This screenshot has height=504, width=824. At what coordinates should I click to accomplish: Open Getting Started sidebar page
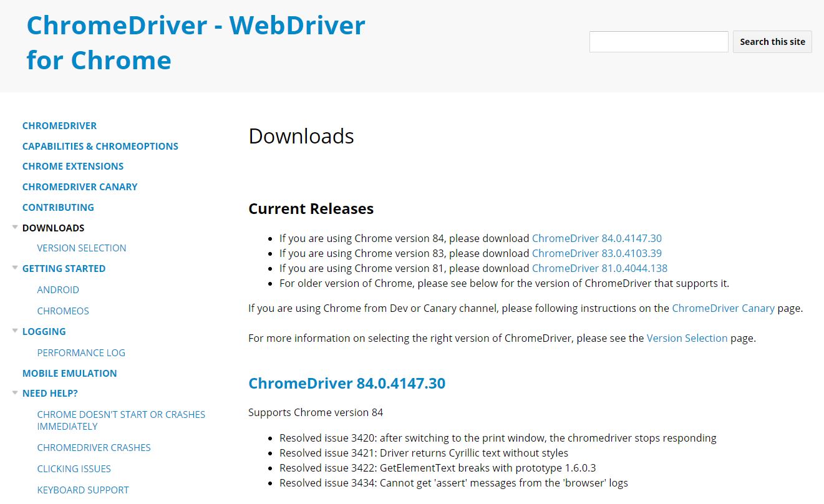click(x=64, y=268)
